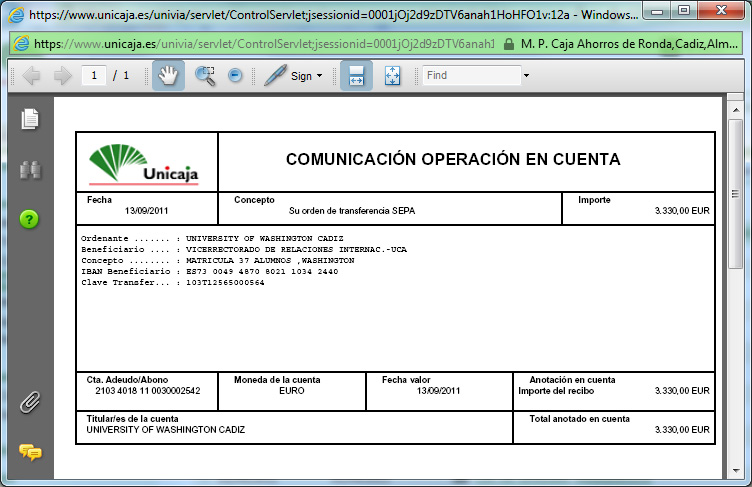
Task: Open the Search binoculars panel
Action: tap(30, 170)
